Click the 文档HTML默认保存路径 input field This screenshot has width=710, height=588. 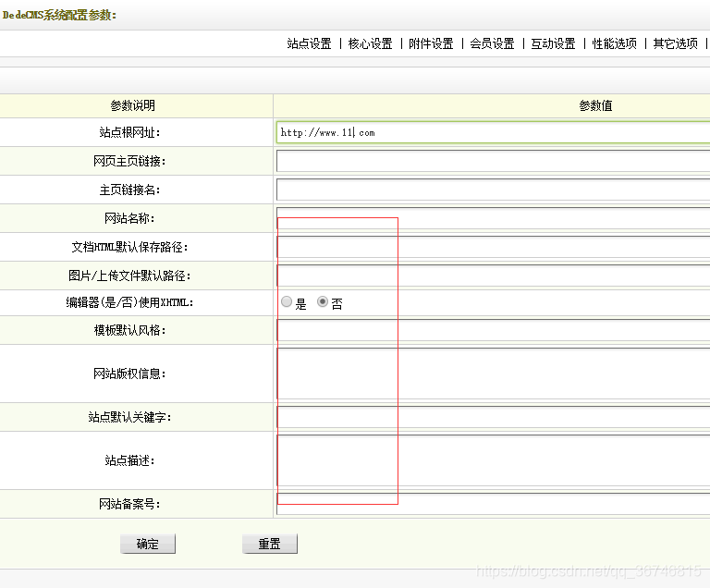pos(493,247)
